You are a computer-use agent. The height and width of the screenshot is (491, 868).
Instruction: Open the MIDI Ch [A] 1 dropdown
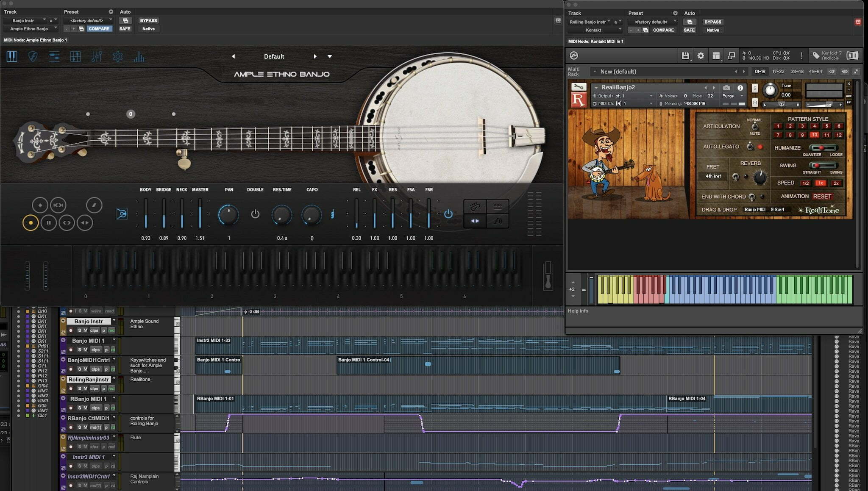pyautogui.click(x=623, y=103)
